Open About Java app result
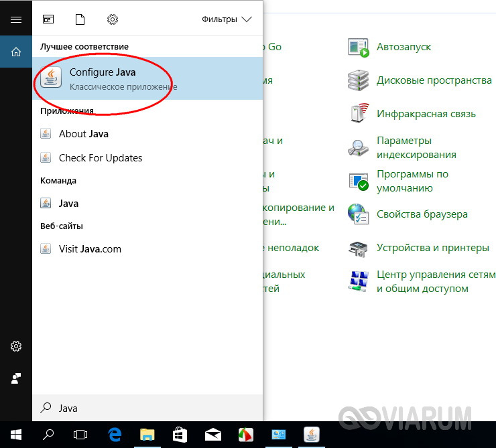496x448 pixels. coord(147,134)
